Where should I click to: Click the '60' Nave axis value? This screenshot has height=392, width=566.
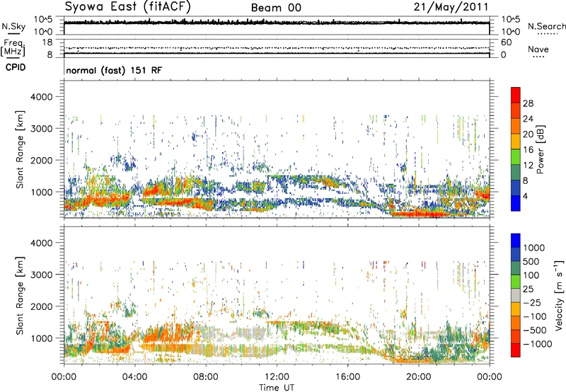506,42
